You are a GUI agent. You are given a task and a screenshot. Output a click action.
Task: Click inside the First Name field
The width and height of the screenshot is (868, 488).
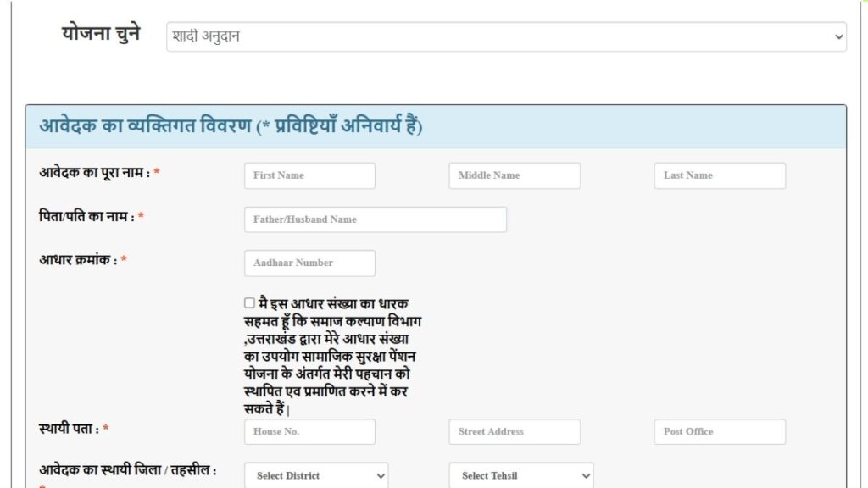tap(309, 175)
